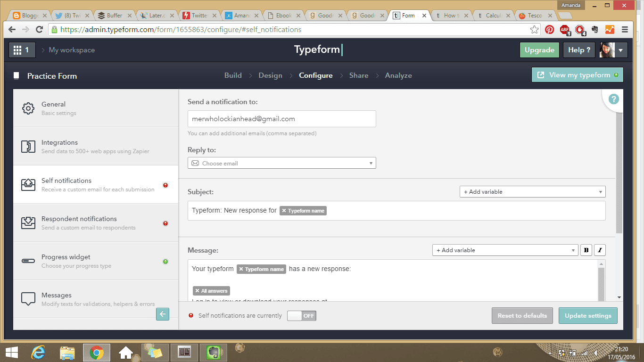Click the Respondent notifications inbox icon

click(28, 222)
